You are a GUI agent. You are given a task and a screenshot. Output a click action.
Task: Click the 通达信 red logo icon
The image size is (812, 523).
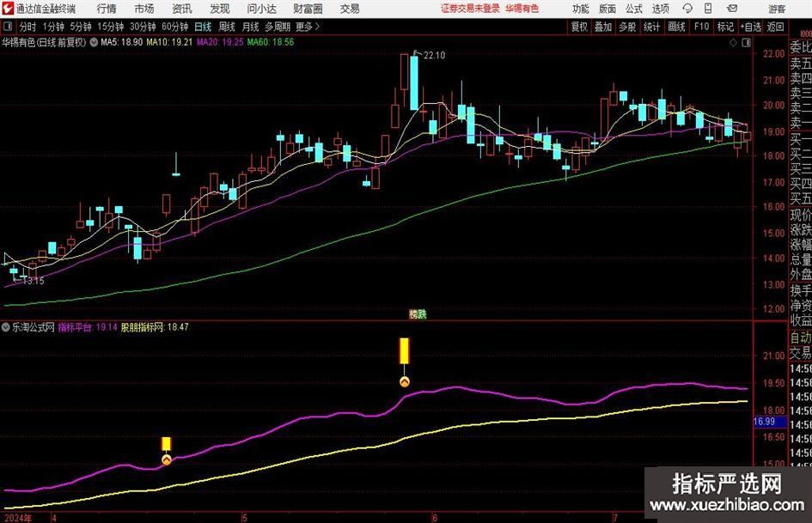7,9
